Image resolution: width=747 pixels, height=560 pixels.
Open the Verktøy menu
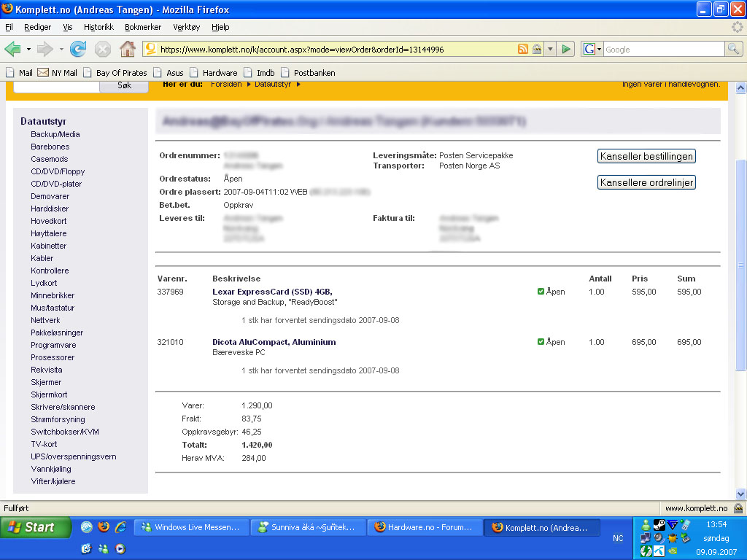[x=186, y=27]
